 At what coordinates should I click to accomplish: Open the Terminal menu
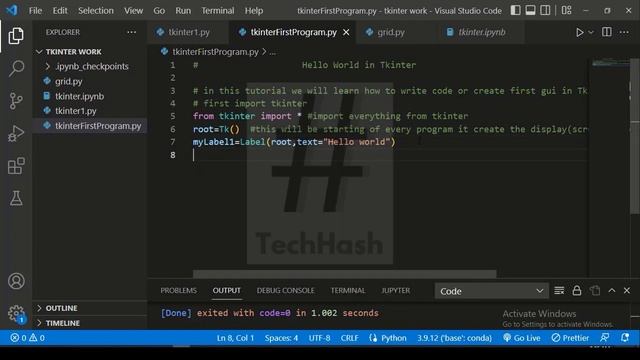click(218, 11)
